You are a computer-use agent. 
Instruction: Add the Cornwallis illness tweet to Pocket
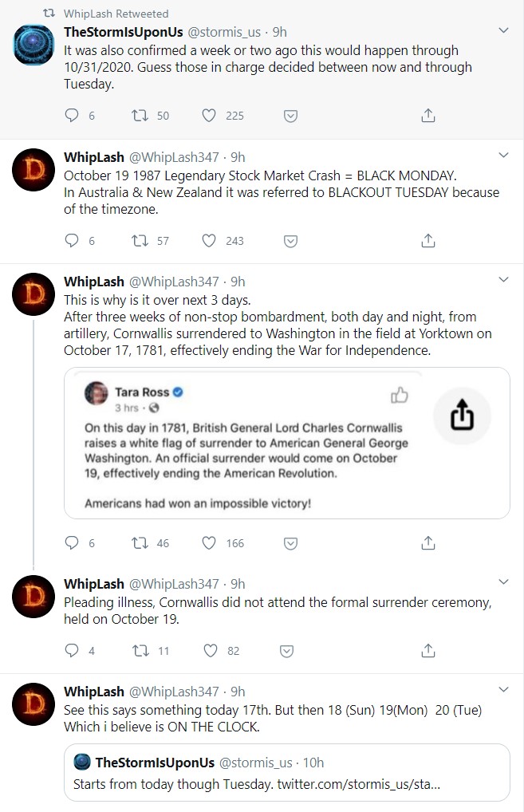(x=291, y=650)
